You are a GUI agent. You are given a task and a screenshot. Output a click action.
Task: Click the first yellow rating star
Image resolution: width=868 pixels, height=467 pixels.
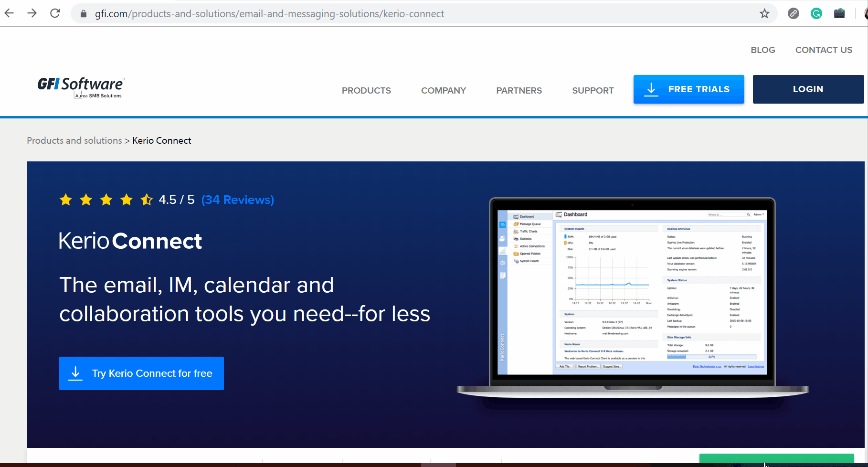click(x=66, y=200)
